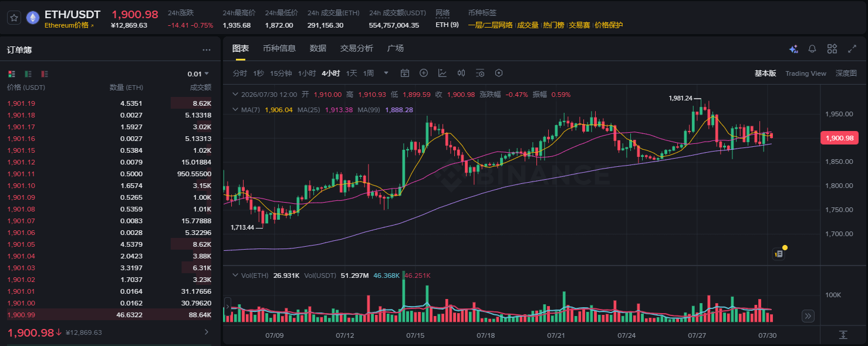Click the circled plus chart tool
This screenshot has width=868, height=346.
[x=424, y=73]
